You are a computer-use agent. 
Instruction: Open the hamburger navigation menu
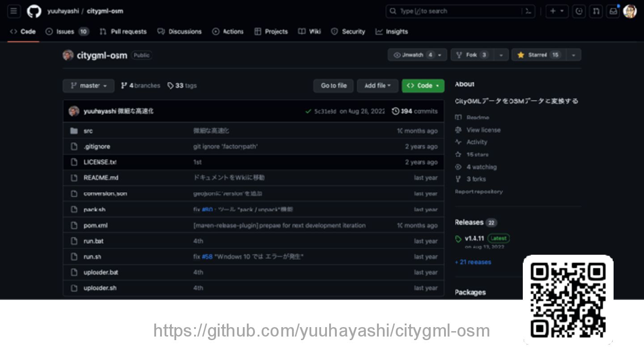pyautogui.click(x=14, y=11)
